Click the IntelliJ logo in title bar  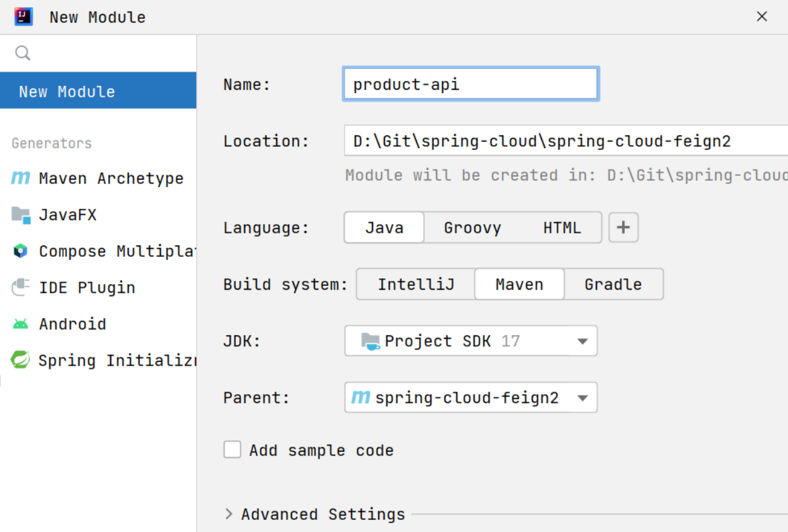click(23, 16)
